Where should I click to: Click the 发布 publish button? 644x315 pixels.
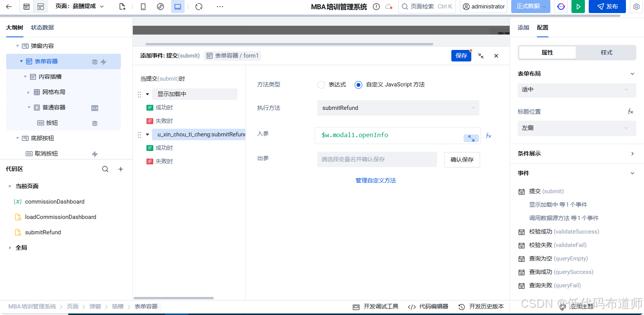[607, 7]
